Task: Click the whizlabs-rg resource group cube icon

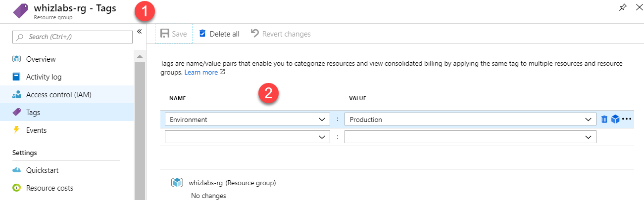Action: [177, 183]
